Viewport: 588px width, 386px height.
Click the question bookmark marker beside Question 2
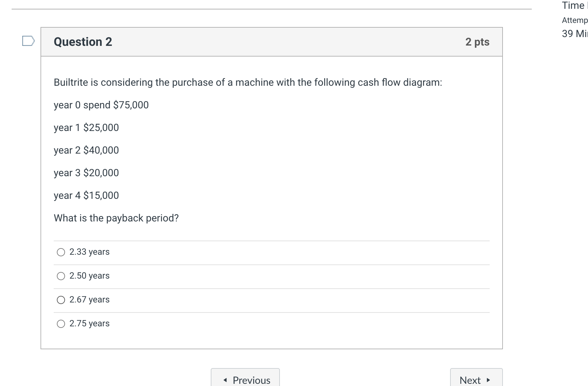(x=28, y=41)
